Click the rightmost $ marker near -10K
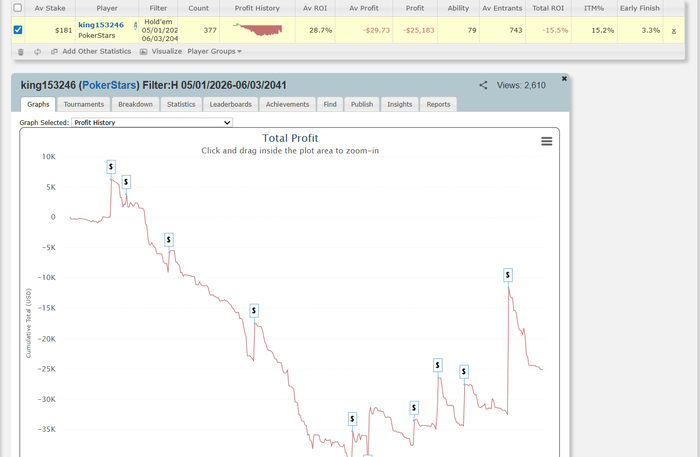Image resolution: width=700 pixels, height=457 pixels. [508, 275]
